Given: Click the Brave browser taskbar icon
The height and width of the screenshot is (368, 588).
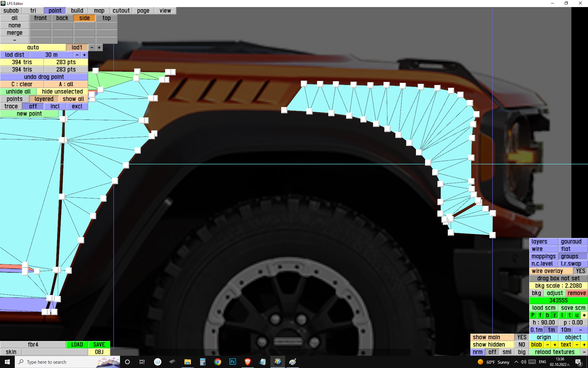Looking at the screenshot, I should 247,362.
